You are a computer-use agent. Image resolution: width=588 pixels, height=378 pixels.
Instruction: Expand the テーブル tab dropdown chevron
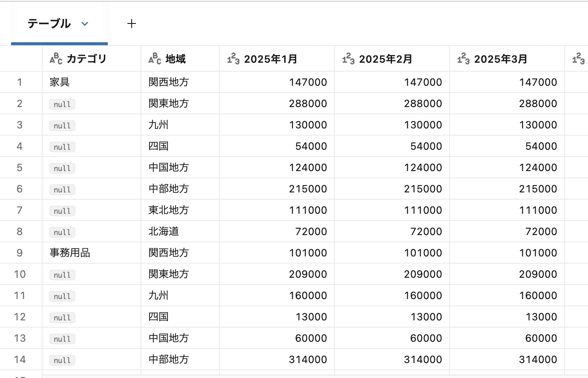85,24
